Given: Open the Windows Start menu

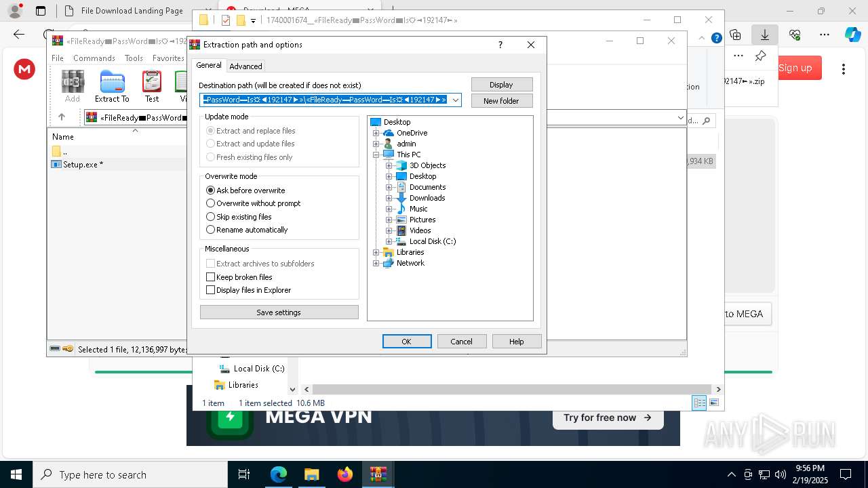Looking at the screenshot, I should point(16,474).
